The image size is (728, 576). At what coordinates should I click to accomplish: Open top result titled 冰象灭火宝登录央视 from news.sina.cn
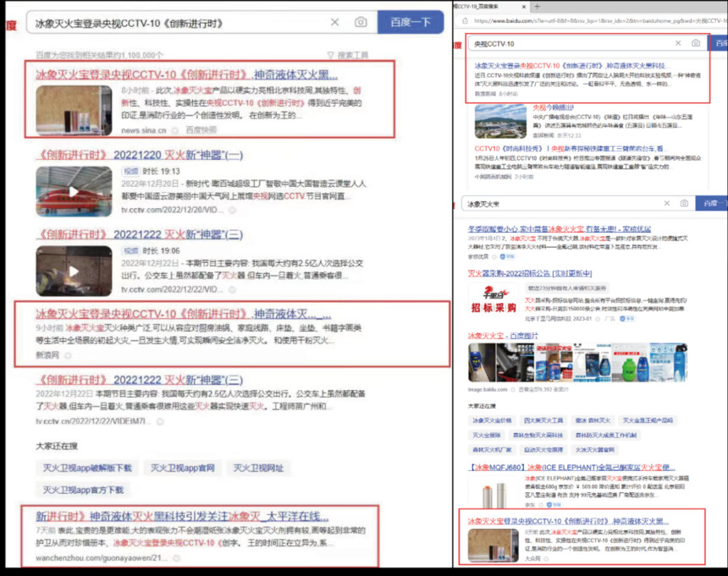click(x=186, y=74)
